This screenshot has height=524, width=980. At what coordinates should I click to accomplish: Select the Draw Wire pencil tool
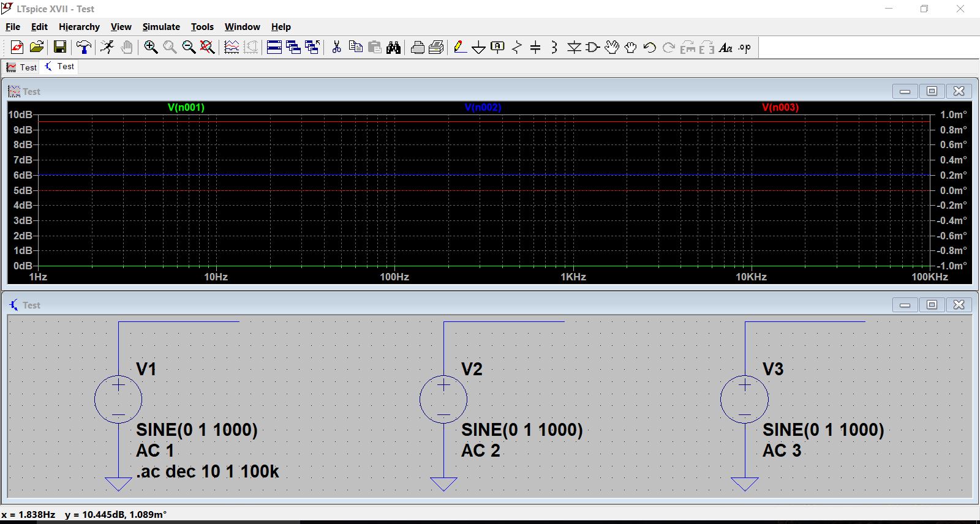click(460, 47)
